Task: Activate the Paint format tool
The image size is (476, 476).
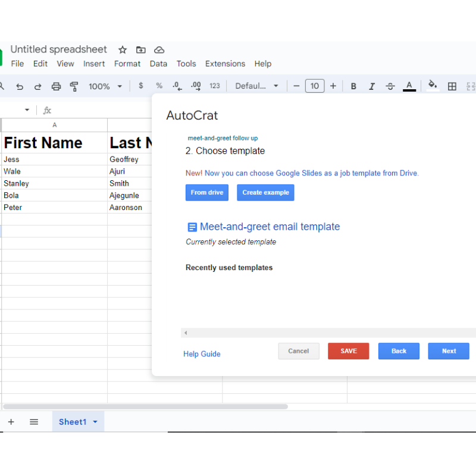Action: [x=74, y=86]
